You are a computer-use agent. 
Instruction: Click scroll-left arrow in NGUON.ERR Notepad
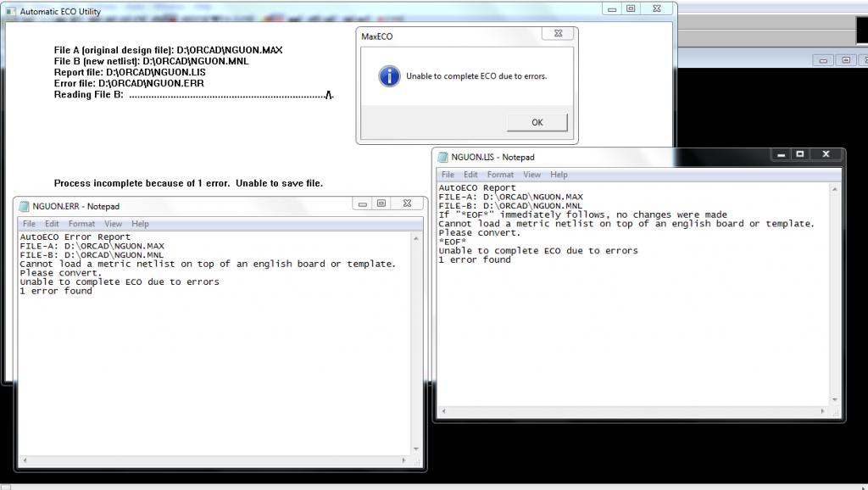[x=25, y=460]
